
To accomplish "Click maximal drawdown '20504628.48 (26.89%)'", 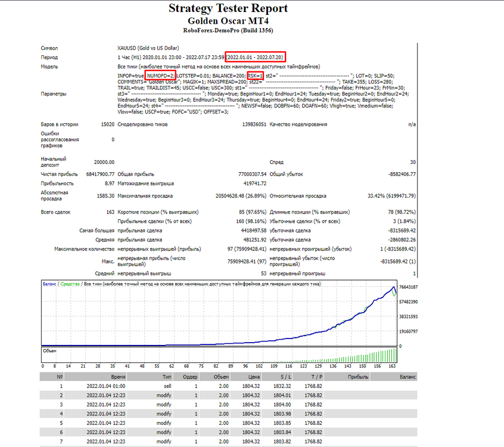I will (241, 196).
